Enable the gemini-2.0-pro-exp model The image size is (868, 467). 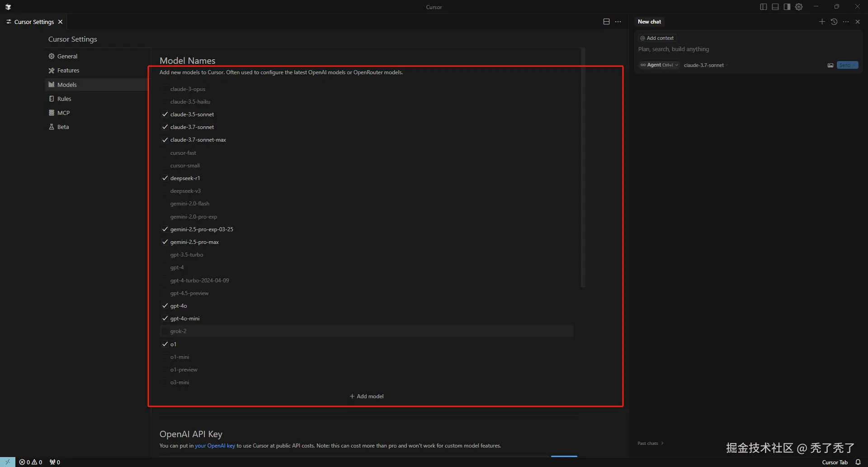[165, 217]
